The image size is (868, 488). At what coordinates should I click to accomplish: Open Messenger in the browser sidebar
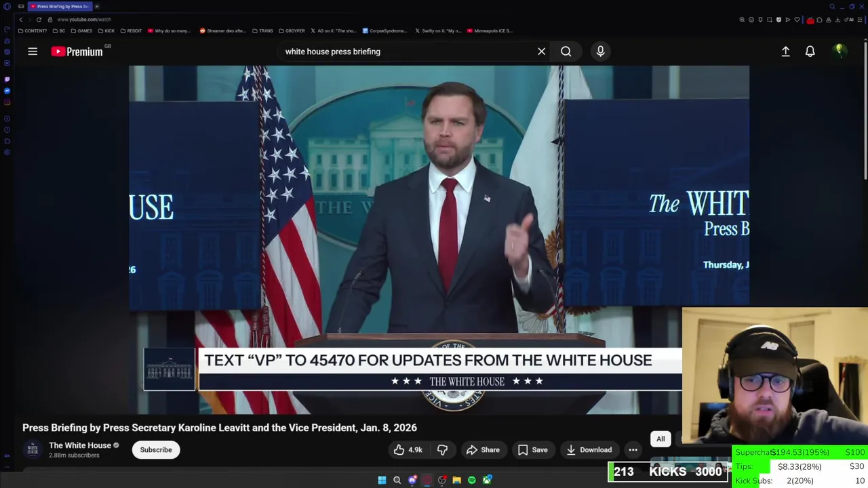7,91
